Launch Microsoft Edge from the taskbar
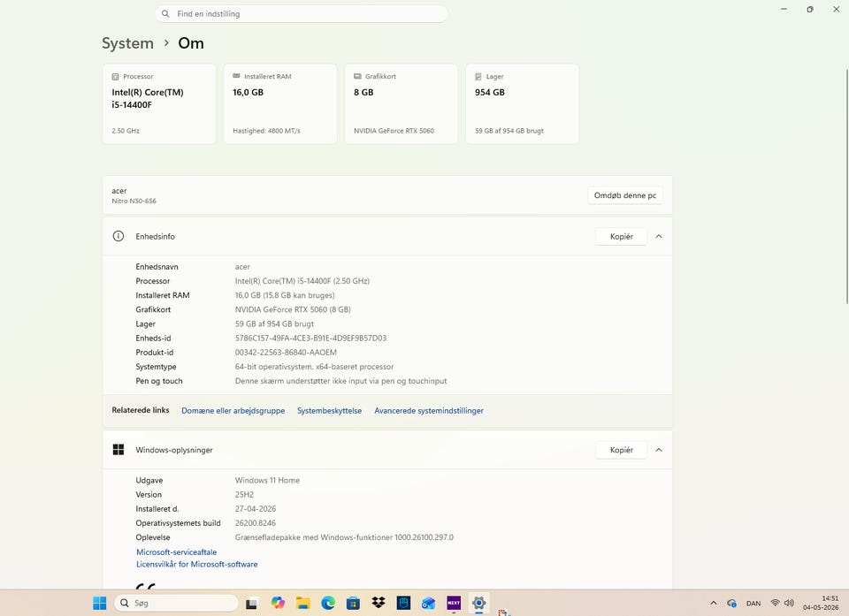This screenshot has width=849, height=616. pos(328,603)
